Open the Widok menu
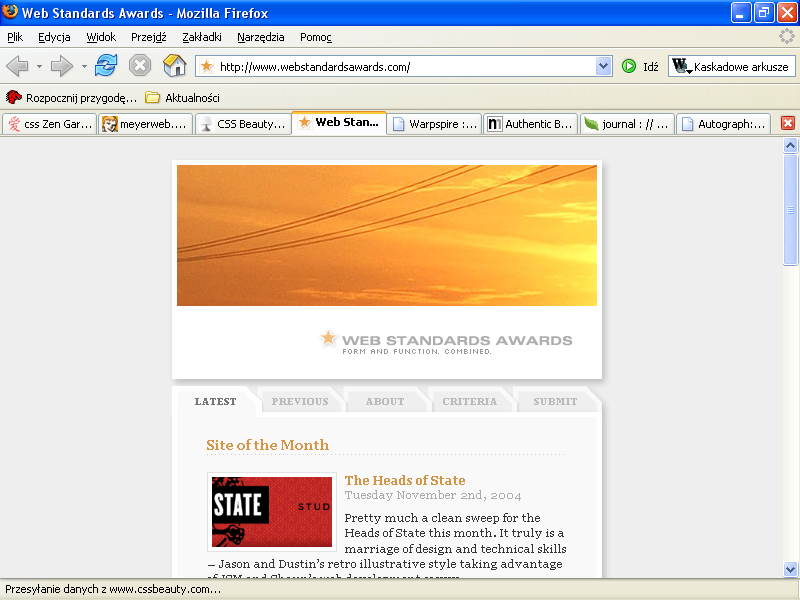This screenshot has width=800, height=600. (x=101, y=37)
